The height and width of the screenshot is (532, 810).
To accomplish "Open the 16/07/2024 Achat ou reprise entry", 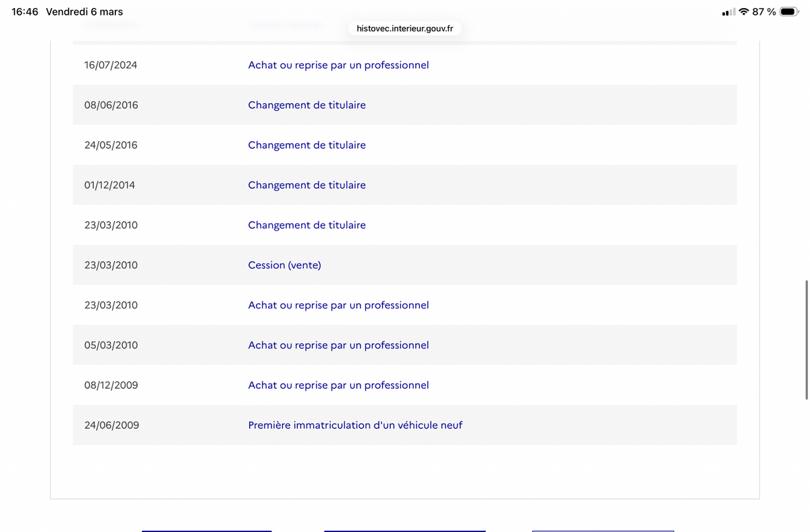I will 338,65.
